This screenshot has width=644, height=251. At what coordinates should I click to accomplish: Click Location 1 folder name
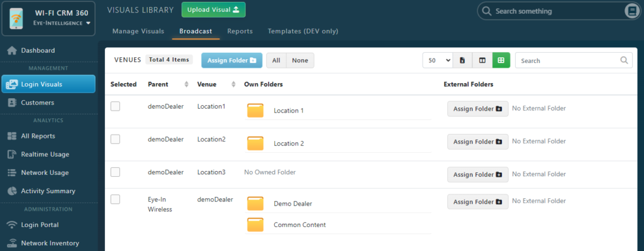coord(289,111)
